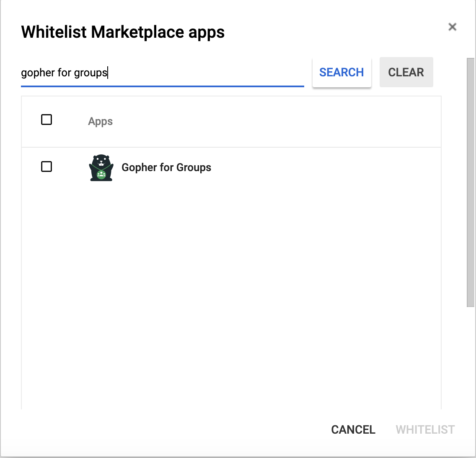Screen dimensions: 476x458
Task: Click scrollbar track below the thumb
Action: 471,377
